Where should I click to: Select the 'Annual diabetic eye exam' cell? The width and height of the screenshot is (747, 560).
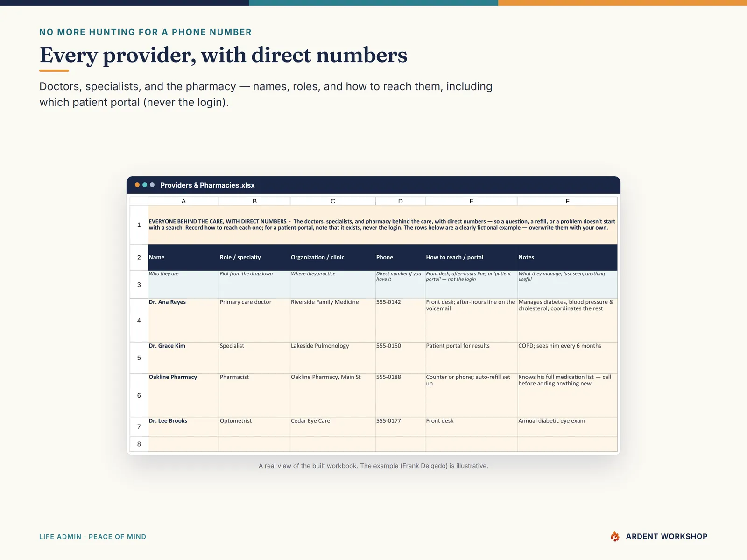(567, 427)
